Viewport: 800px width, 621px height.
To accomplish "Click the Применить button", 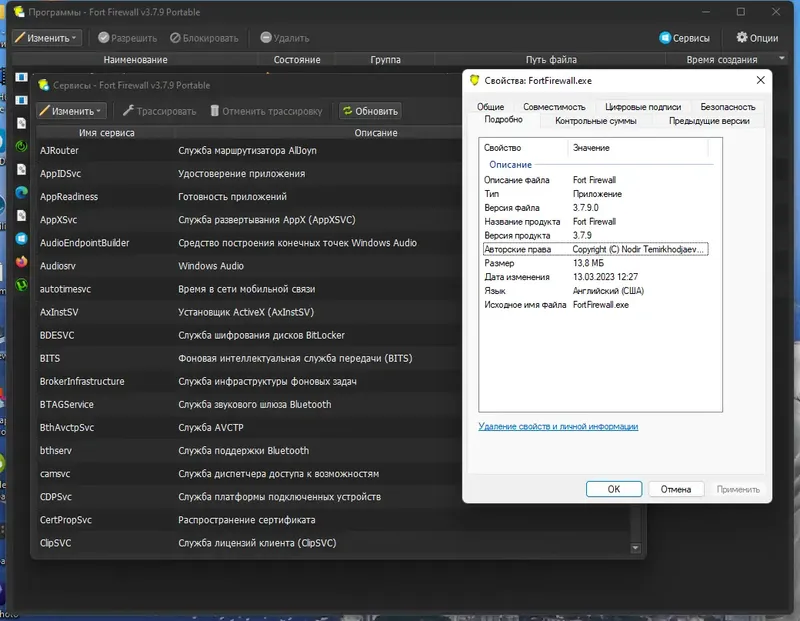I will click(x=738, y=489).
